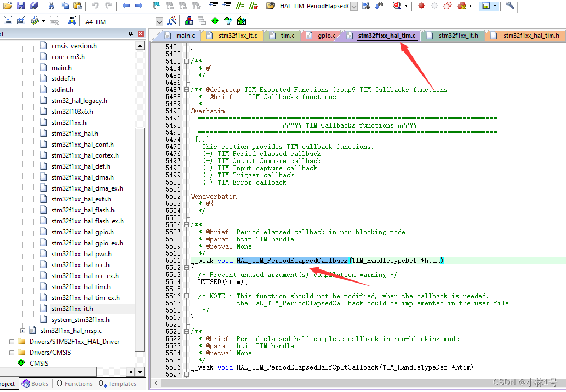Expand Drivers/STM32F1xx_HAL_Driver group
The height and width of the screenshot is (392, 566).
click(x=12, y=342)
